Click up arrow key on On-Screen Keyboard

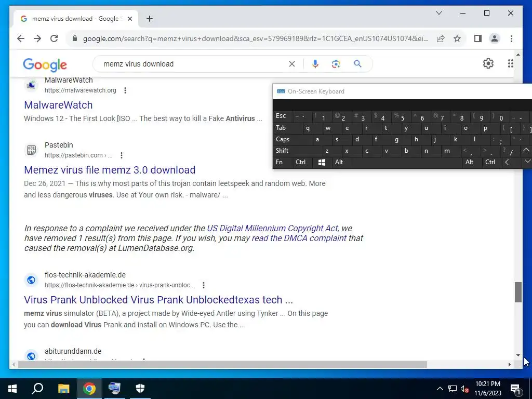tap(526, 150)
